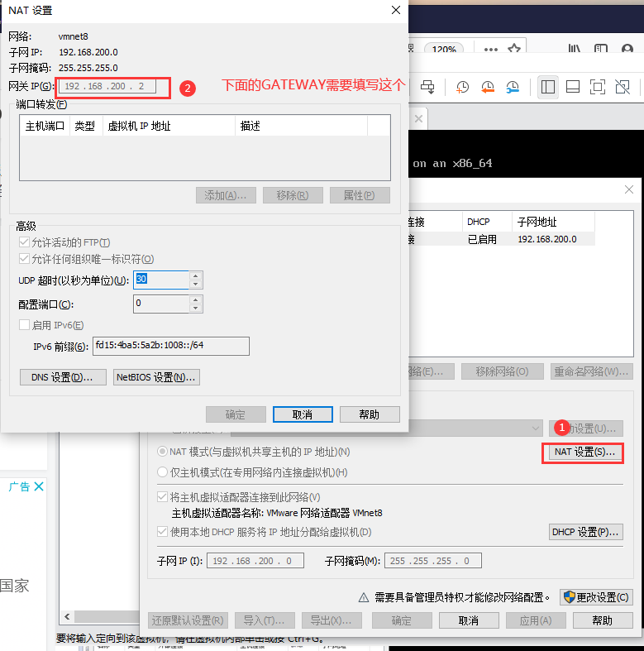Close the virtual network editor window
The image size is (644, 651).
(x=629, y=189)
